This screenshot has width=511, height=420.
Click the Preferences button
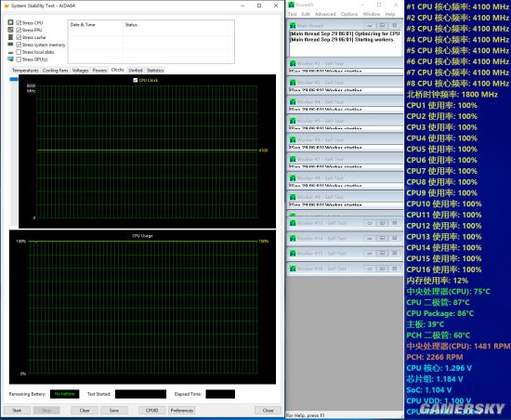[x=181, y=410]
